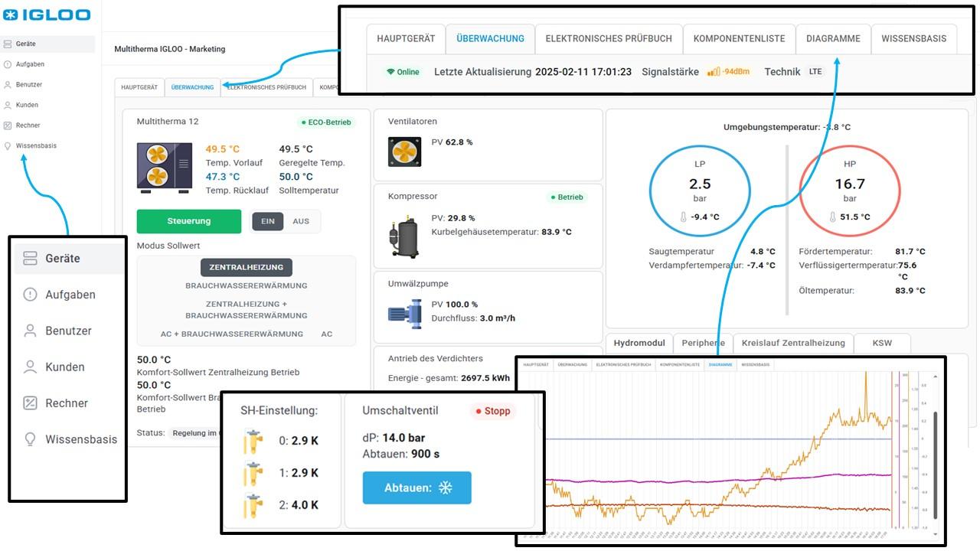This screenshot has width=980, height=551.
Task: Click the Geräte icon in the enlarged sidebar callout
Action: click(30, 258)
